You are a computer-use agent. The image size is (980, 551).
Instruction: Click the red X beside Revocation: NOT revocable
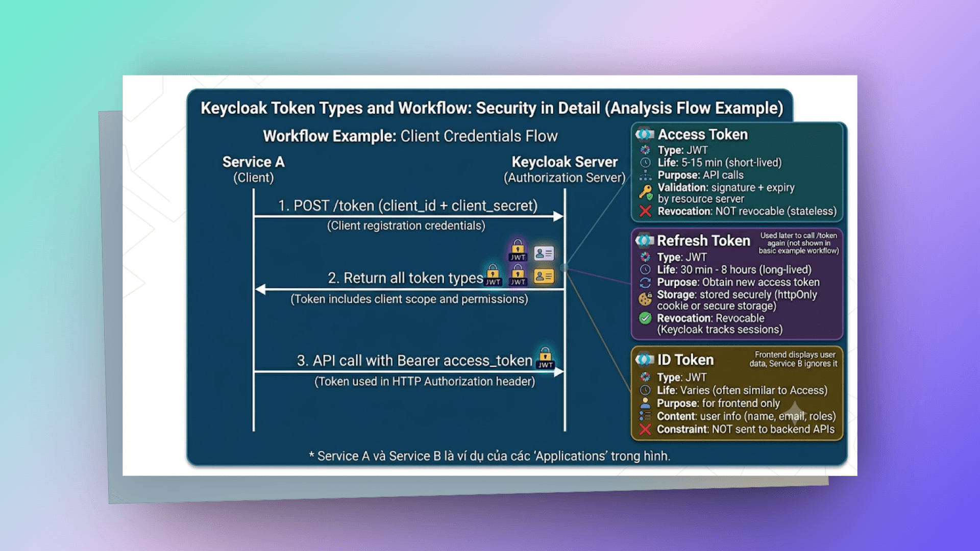click(x=645, y=211)
